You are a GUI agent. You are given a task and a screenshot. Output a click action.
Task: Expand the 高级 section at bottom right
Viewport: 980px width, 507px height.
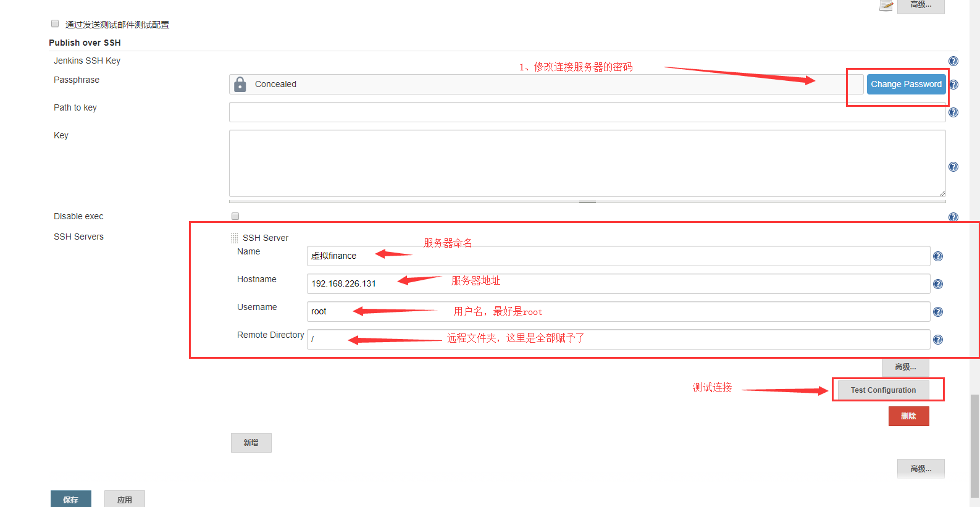[x=920, y=469]
